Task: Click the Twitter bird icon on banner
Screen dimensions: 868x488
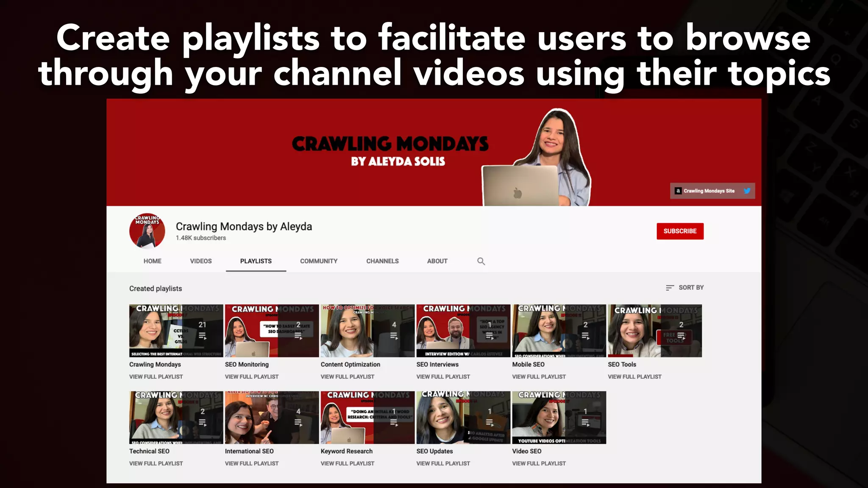Action: click(747, 191)
